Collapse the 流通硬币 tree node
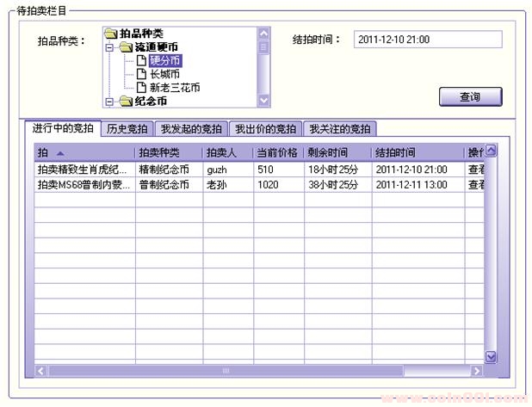This screenshot has width=532, height=407. [x=109, y=47]
